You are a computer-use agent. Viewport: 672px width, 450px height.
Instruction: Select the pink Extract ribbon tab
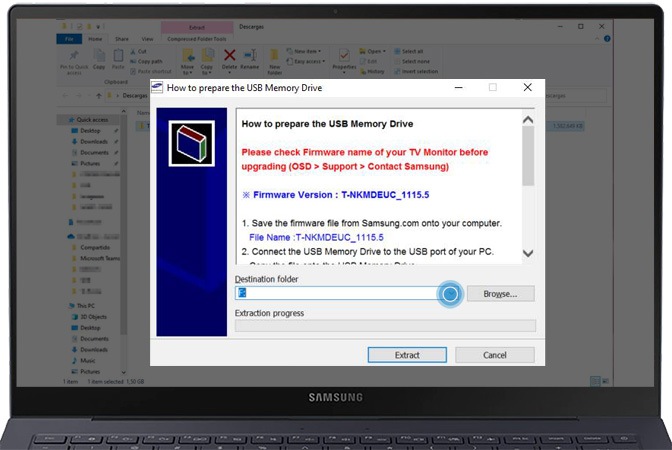pyautogui.click(x=197, y=27)
